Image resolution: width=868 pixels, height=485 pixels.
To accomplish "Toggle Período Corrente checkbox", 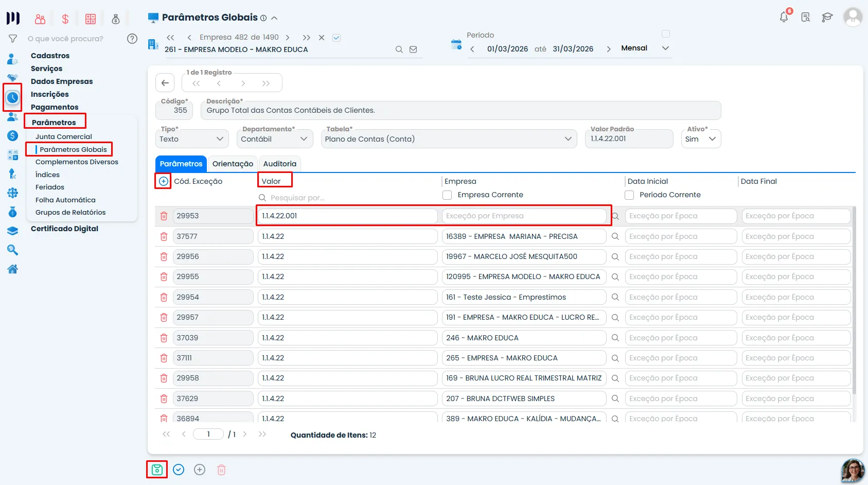I will coord(629,195).
